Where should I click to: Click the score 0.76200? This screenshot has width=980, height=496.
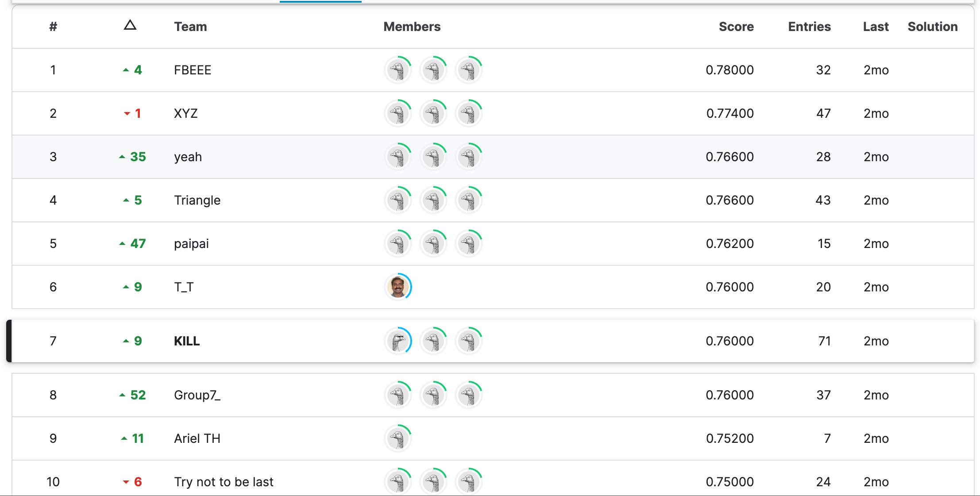pyautogui.click(x=730, y=244)
